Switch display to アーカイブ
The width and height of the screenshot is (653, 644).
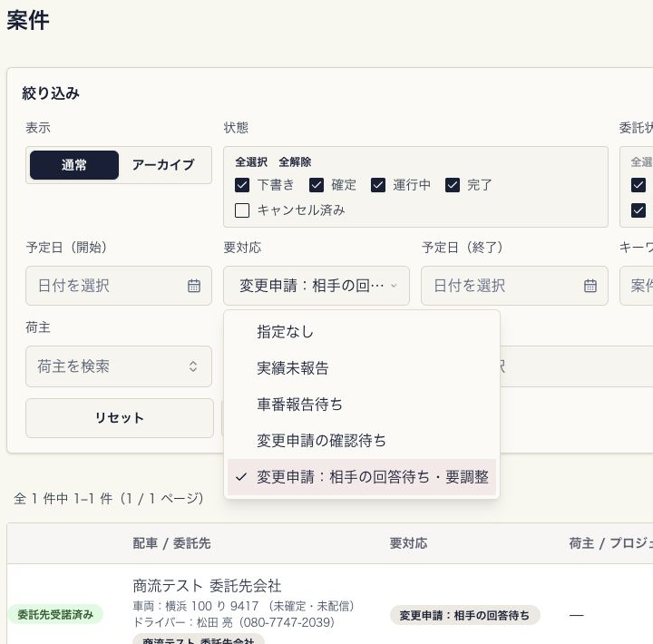[x=163, y=165]
